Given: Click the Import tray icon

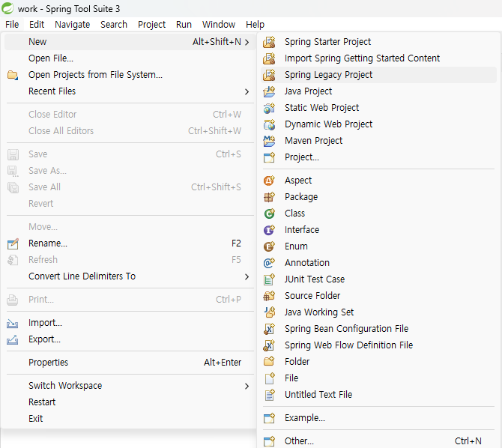Looking at the screenshot, I should tap(13, 324).
